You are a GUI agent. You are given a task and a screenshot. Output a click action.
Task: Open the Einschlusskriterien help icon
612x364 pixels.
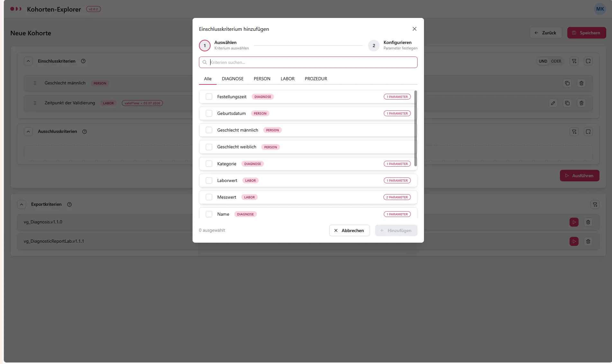(83, 61)
